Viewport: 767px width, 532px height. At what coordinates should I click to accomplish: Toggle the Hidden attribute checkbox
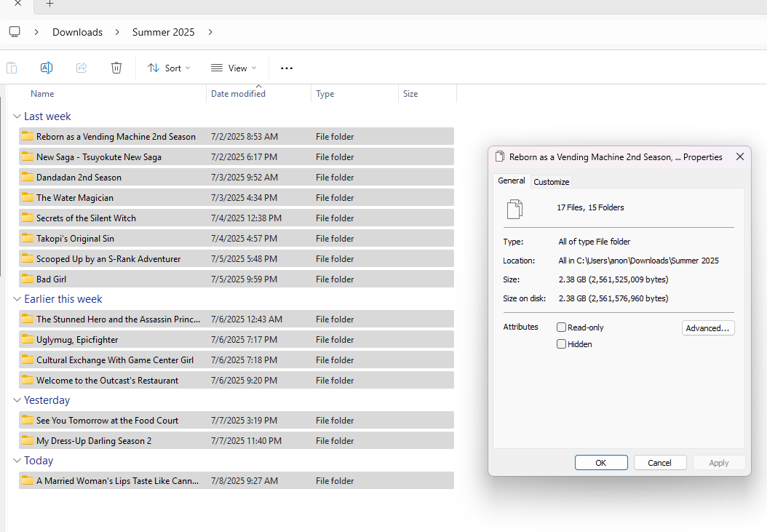pos(561,344)
